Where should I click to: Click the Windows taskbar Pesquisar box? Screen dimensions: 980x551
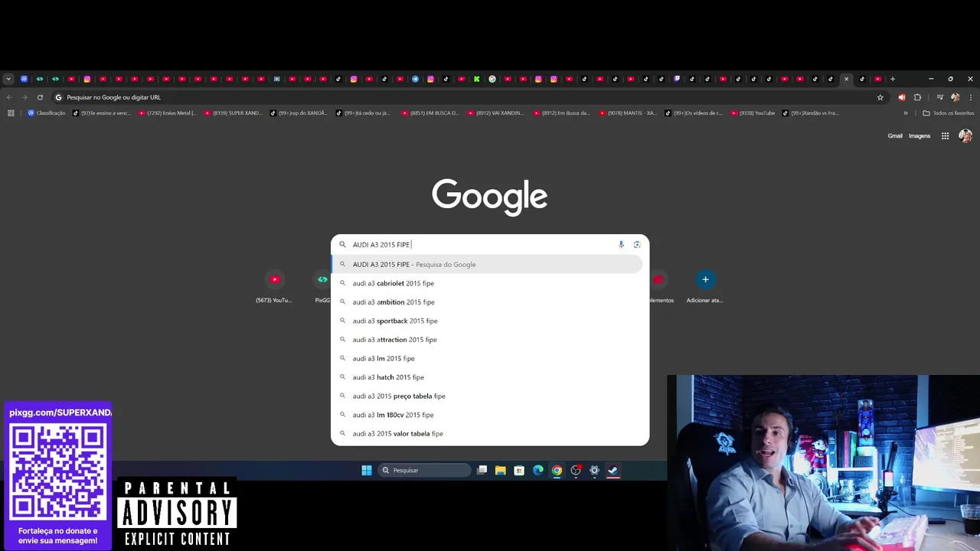point(424,471)
